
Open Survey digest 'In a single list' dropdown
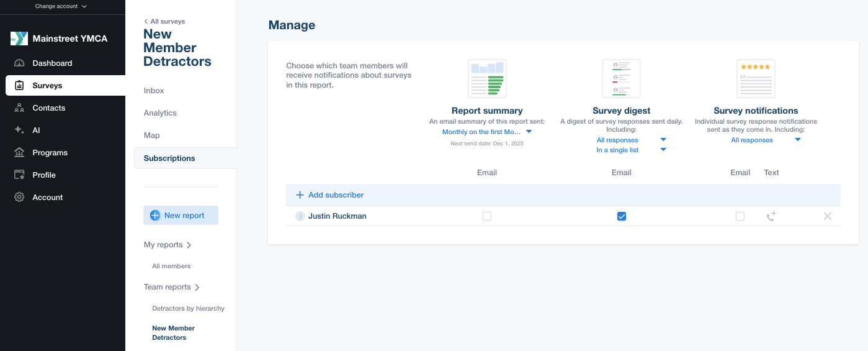coord(631,150)
